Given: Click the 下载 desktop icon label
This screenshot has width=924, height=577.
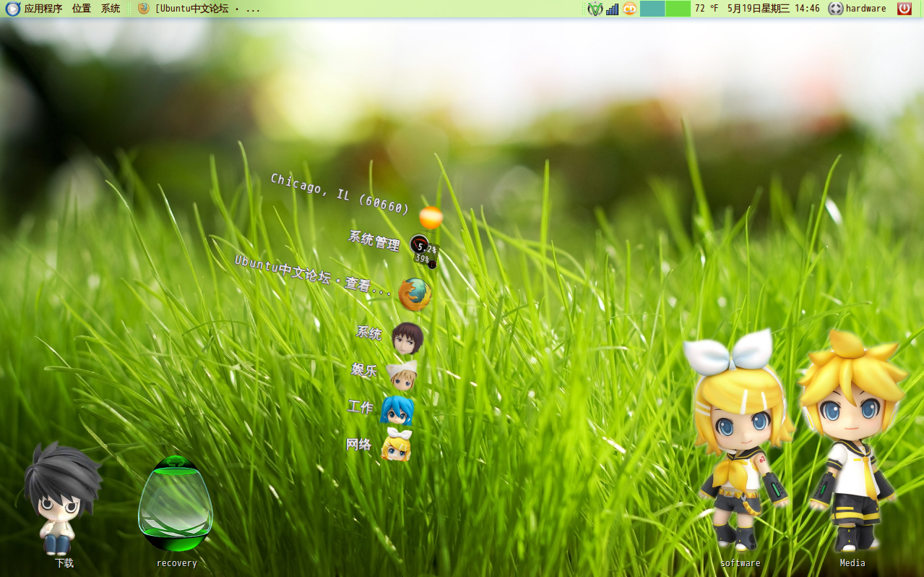Looking at the screenshot, I should click(64, 563).
